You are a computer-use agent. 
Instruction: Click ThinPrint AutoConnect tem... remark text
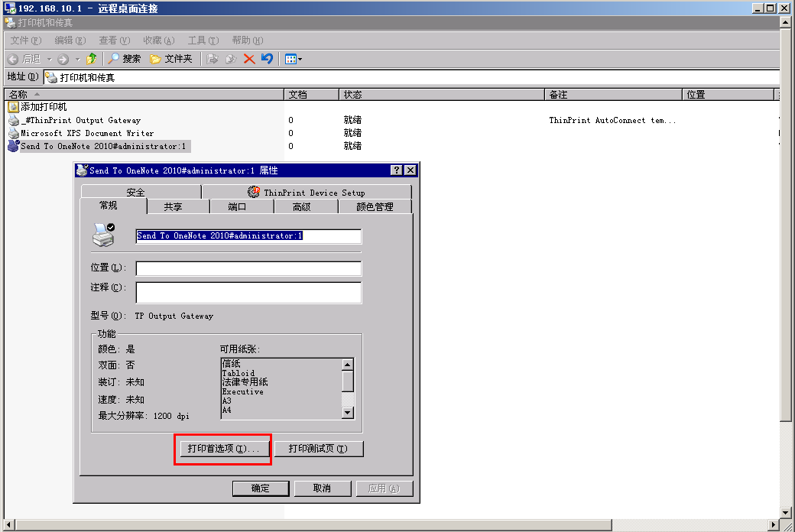pos(612,120)
